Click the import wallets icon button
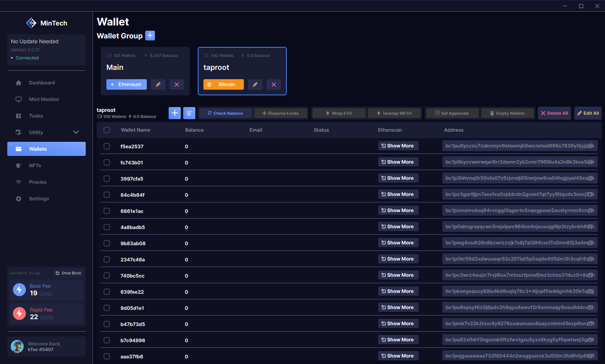Screen dimensions: 605x364 click(x=189, y=113)
